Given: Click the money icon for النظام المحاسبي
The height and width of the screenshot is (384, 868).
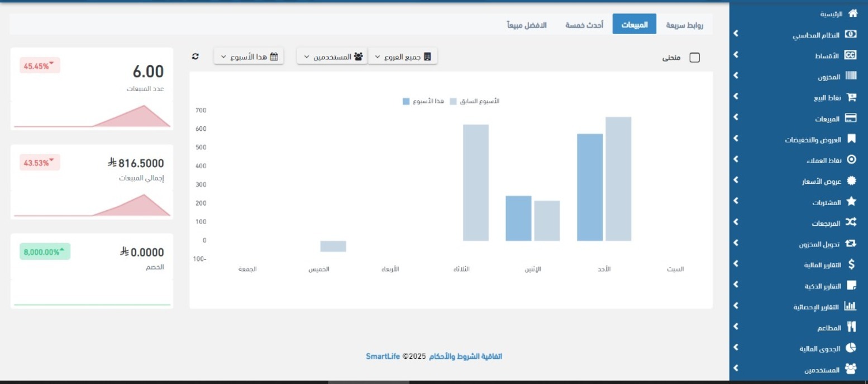Looking at the screenshot, I should coord(850,35).
